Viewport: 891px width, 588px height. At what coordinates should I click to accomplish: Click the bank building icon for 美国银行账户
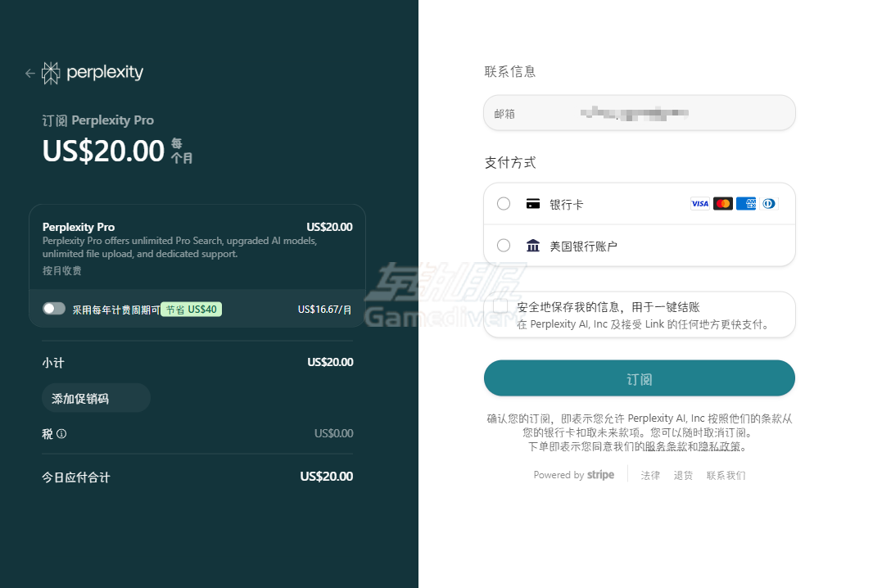pos(532,246)
